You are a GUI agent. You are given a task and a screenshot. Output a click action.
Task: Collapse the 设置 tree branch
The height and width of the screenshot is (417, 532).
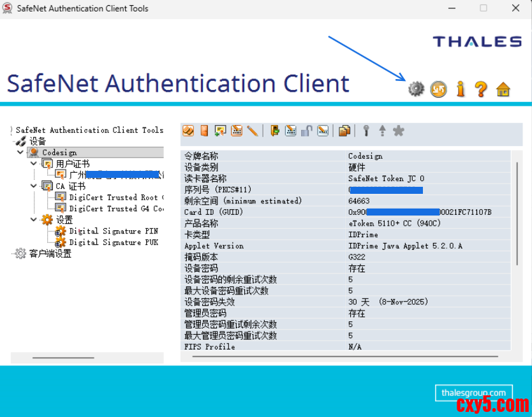(34, 220)
